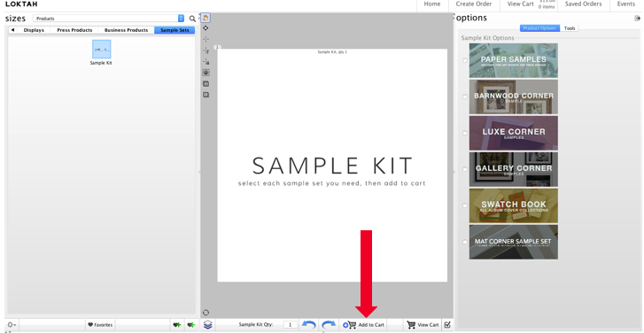644x333 pixels.
Task: Select the hand pan tool
Action: [206, 18]
